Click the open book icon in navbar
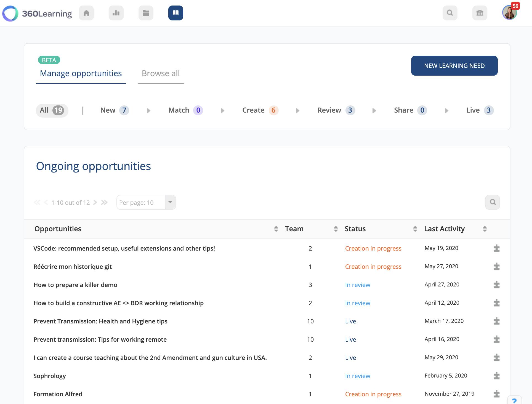Screen dimensions: 532x404 176,13
